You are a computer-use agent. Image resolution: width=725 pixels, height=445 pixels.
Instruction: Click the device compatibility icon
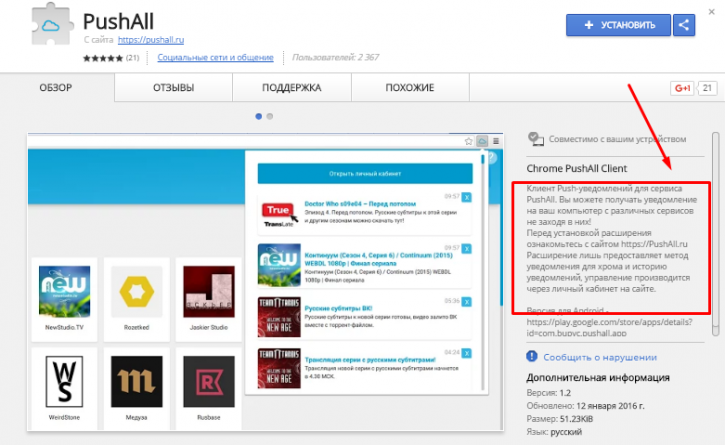[x=536, y=139]
